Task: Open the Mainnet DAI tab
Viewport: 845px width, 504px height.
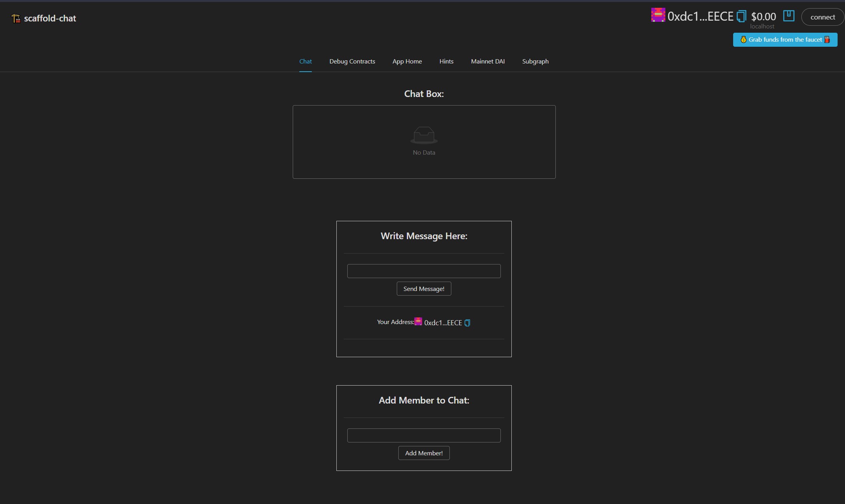Action: pyautogui.click(x=488, y=61)
